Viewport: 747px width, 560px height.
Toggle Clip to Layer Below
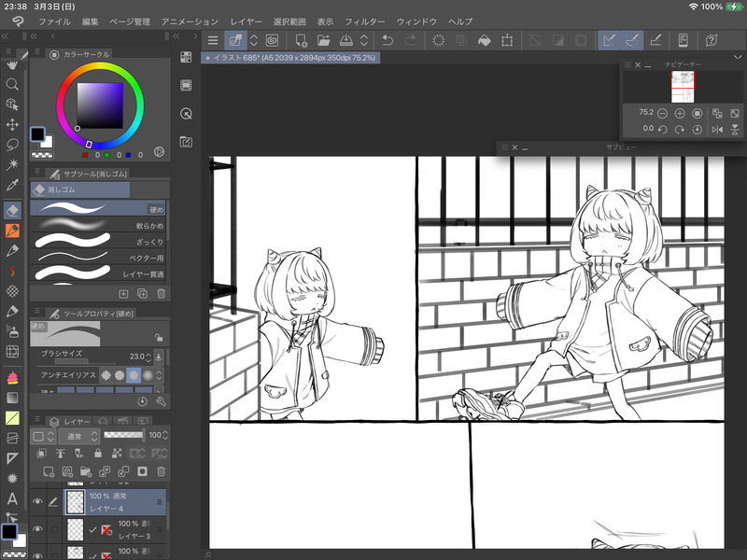coord(42,453)
